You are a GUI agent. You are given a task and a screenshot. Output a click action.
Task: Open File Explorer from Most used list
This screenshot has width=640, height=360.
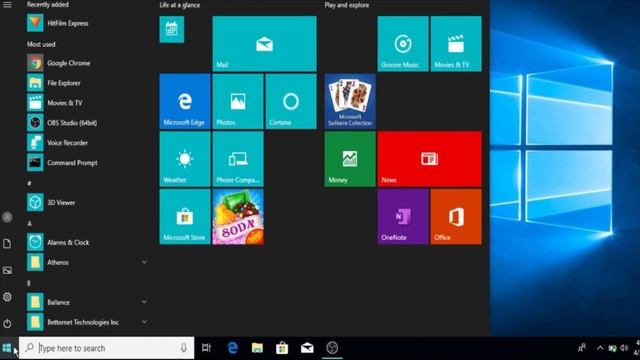point(87,83)
